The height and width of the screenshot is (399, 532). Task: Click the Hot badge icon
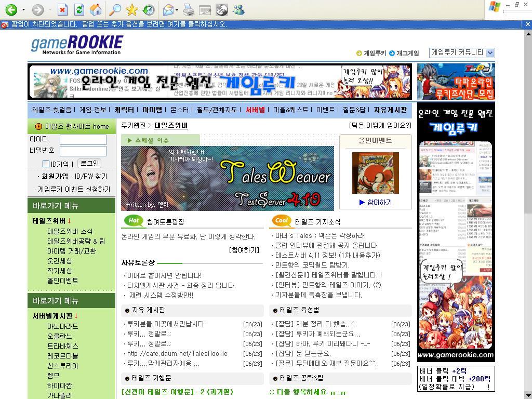pyautogui.click(x=134, y=220)
